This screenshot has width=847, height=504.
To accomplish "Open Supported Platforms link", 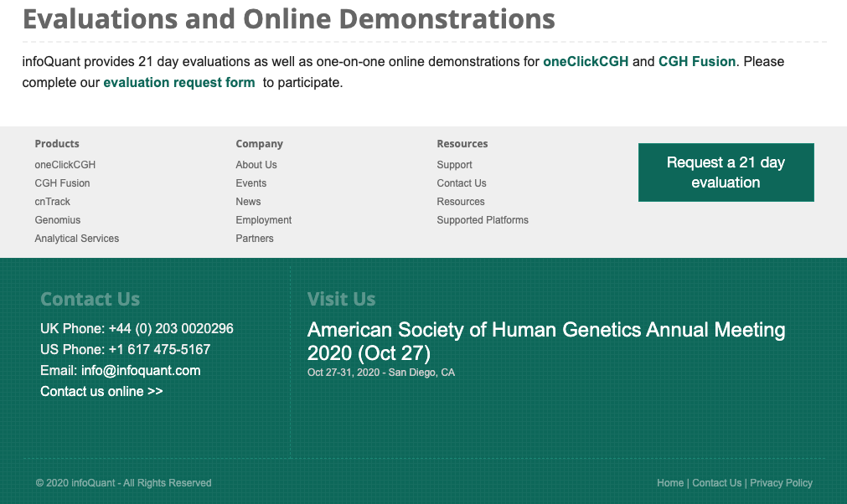I will pyautogui.click(x=482, y=220).
